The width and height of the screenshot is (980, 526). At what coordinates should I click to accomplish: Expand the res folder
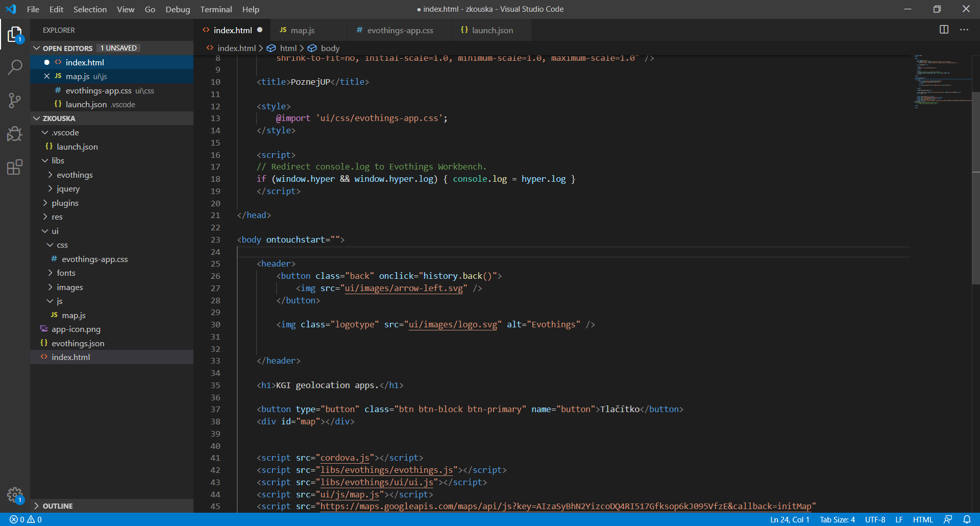(45, 217)
